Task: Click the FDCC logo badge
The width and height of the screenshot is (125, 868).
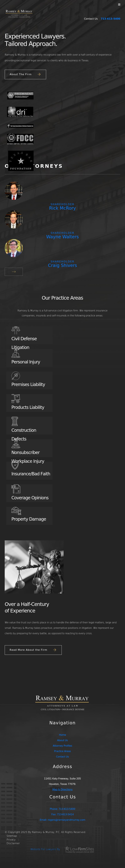Action: [x=20, y=139]
